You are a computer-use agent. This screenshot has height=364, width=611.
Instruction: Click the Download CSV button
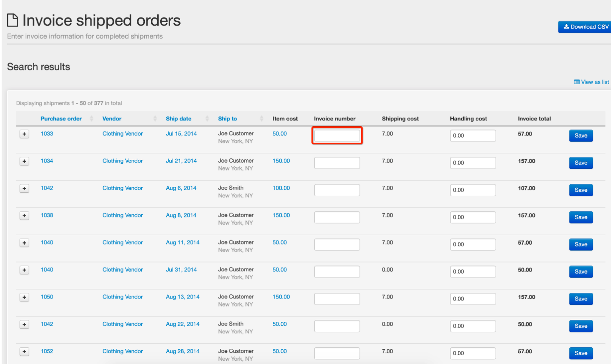pos(584,27)
